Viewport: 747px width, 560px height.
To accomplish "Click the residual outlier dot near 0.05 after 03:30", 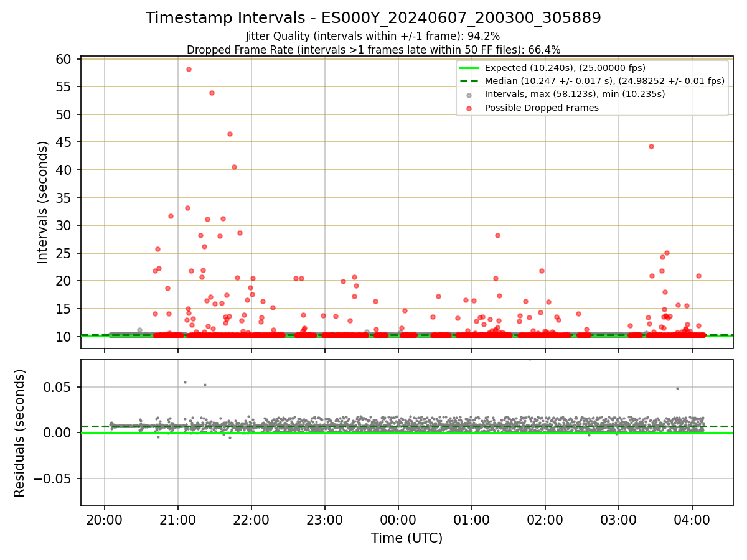I will 677,388.
